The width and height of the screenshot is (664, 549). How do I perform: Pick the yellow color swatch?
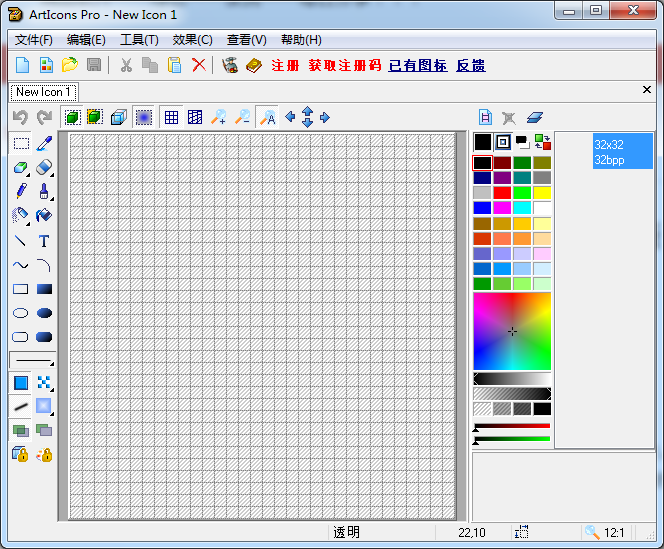[542, 193]
